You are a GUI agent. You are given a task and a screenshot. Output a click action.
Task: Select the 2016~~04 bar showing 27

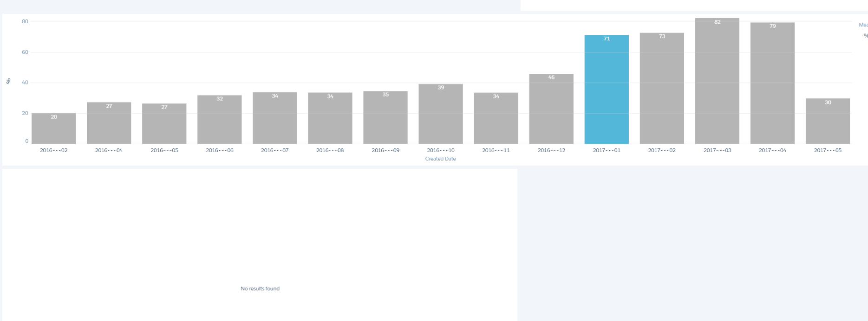click(109, 123)
